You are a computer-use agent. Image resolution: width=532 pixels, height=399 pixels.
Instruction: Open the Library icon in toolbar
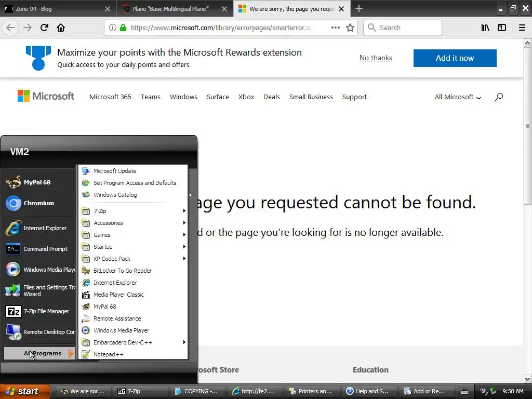point(485,28)
